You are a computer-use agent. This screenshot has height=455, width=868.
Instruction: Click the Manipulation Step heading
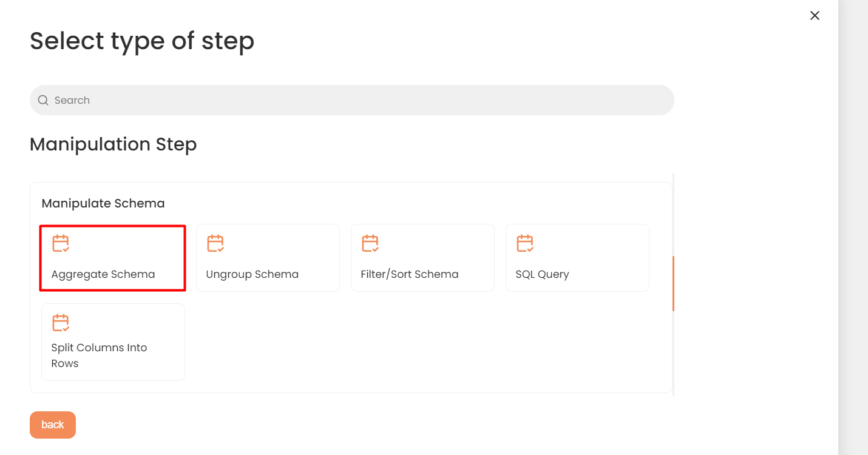point(114,144)
